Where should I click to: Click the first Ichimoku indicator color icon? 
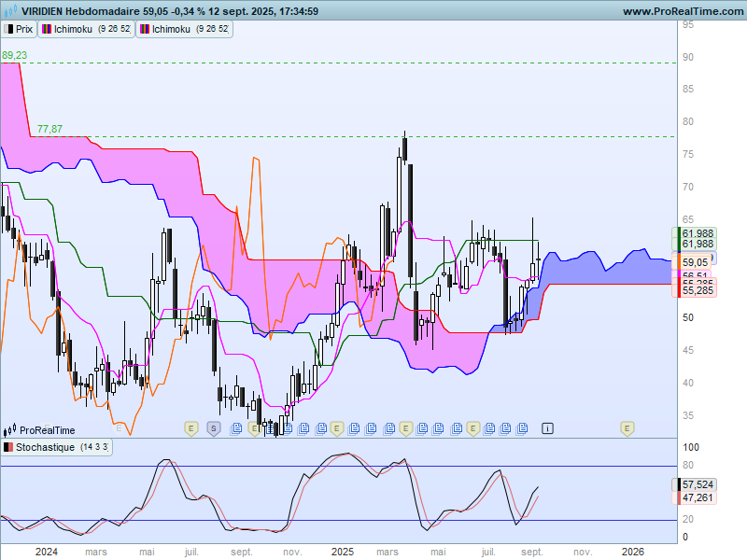(x=47, y=29)
